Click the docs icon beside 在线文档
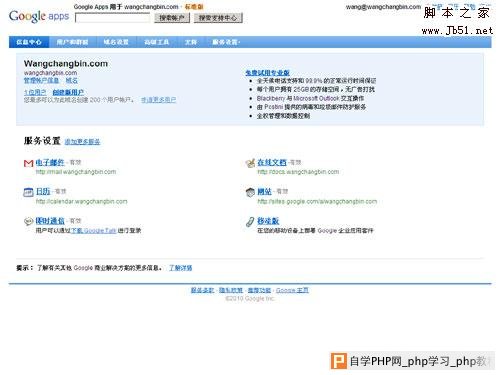The image size is (500, 375). [x=250, y=163]
